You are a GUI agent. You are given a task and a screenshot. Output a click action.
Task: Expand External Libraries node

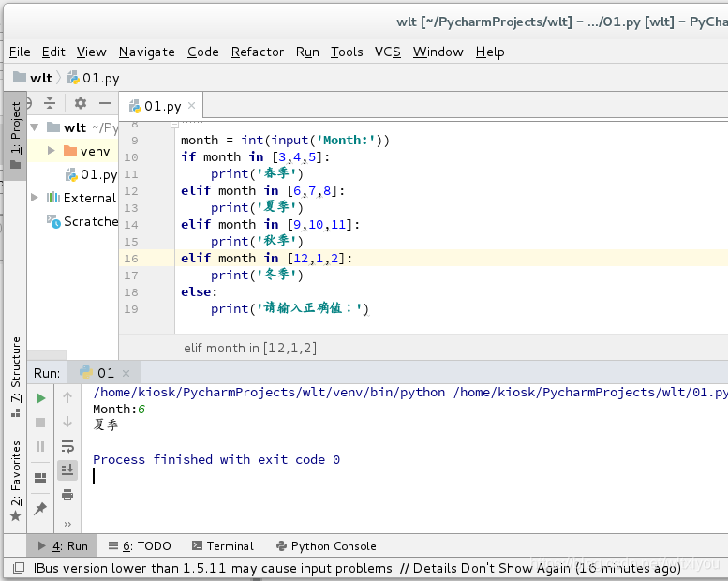click(35, 198)
